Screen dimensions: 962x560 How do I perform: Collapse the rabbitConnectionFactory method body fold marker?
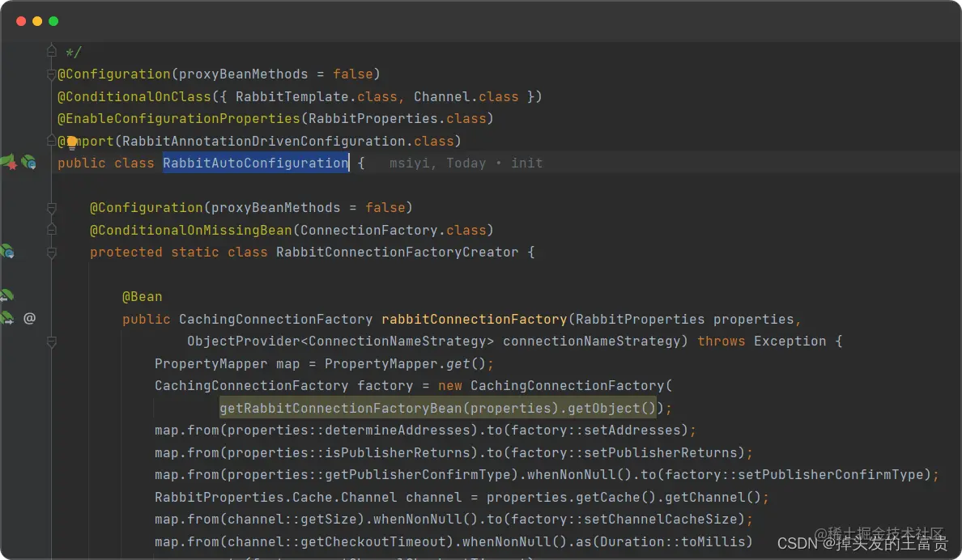pyautogui.click(x=52, y=341)
